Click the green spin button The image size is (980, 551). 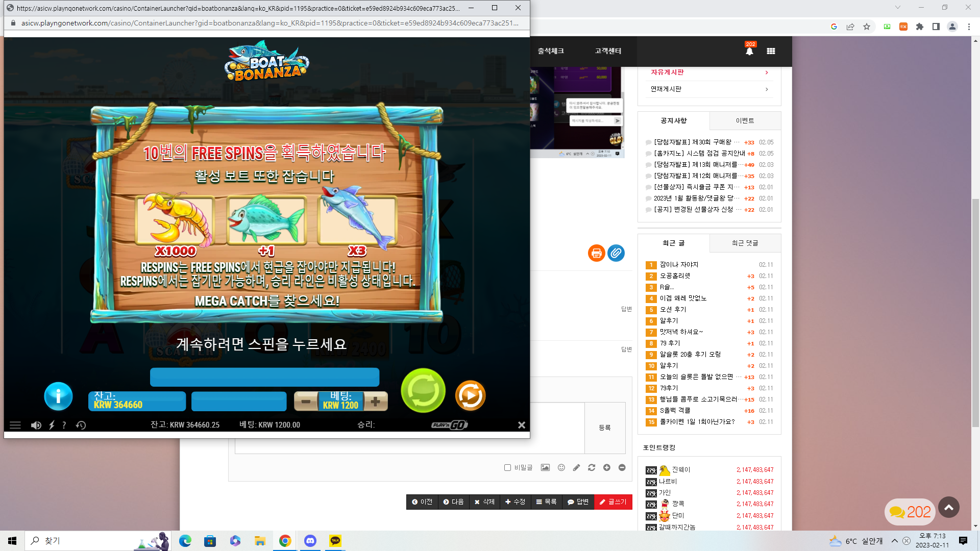click(x=423, y=391)
